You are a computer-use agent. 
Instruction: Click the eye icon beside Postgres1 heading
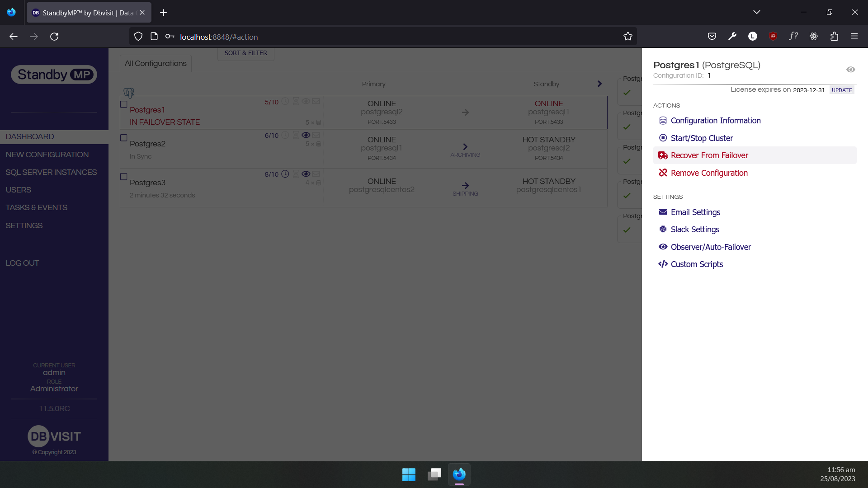coord(850,69)
